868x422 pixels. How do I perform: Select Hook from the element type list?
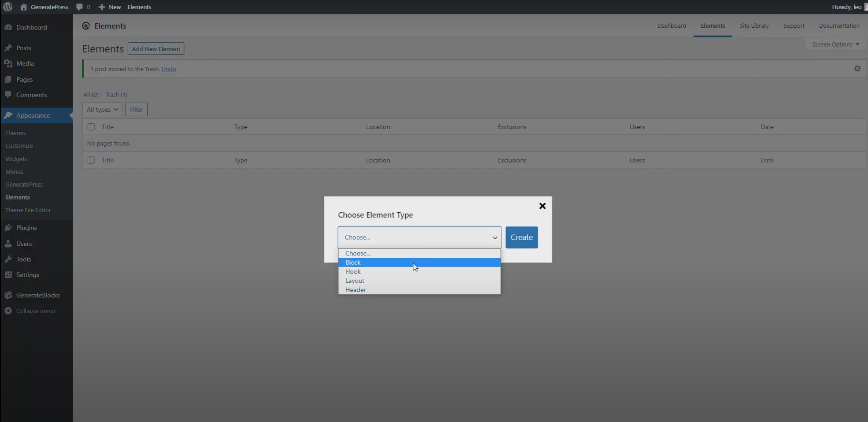pyautogui.click(x=353, y=271)
